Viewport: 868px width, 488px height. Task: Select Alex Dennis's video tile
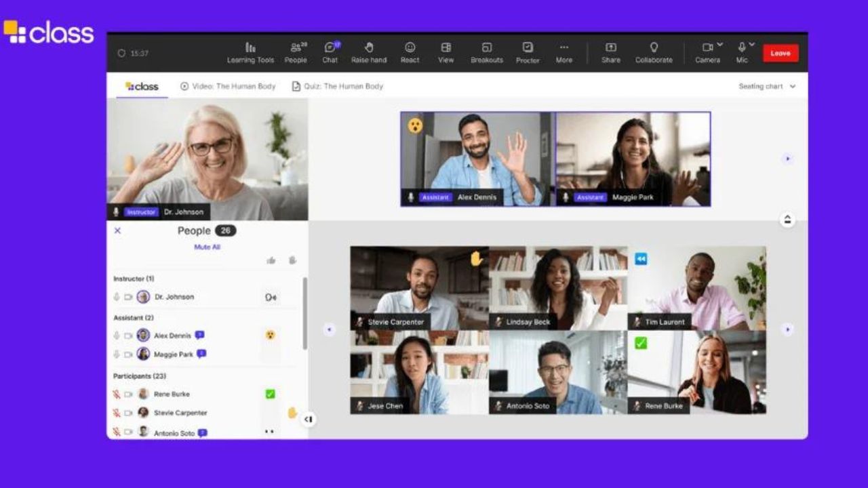[478, 159]
